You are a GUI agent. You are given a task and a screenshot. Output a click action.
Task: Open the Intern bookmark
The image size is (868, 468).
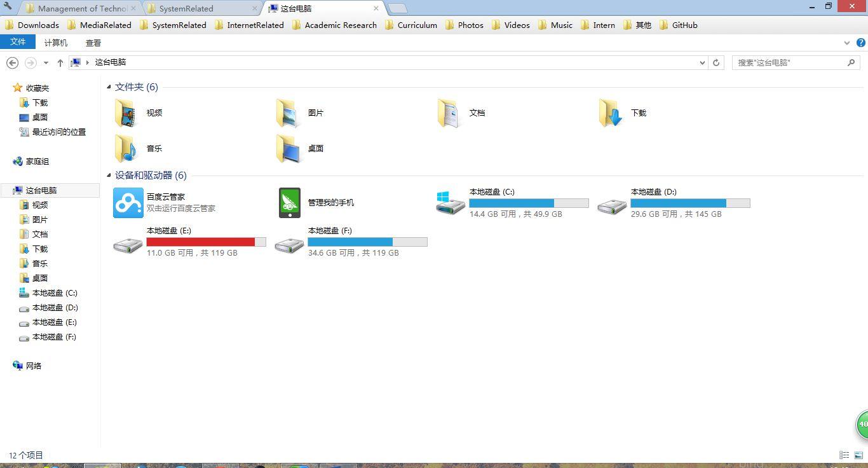click(x=597, y=25)
